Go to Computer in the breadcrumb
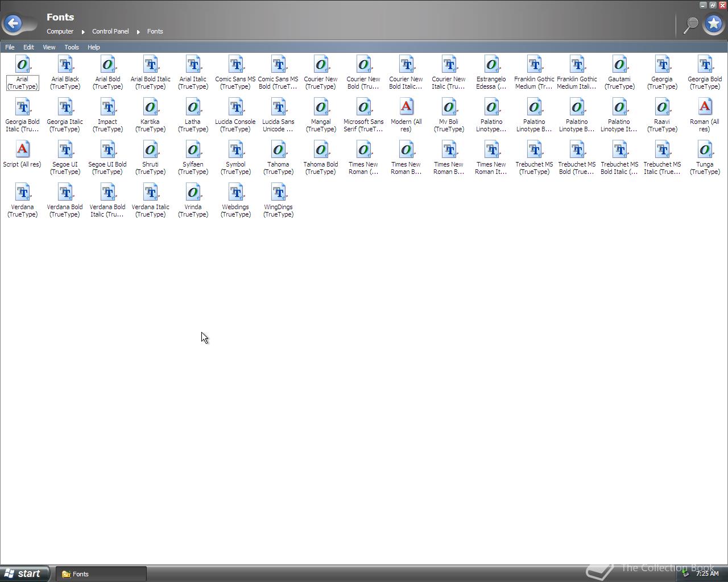This screenshot has width=728, height=582. point(60,31)
